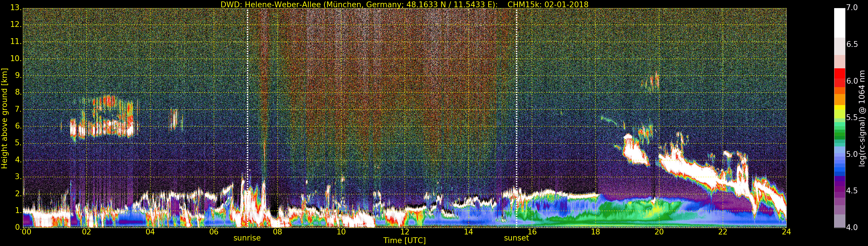The width and height of the screenshot is (868, 246).
Task: Select the '20' time axis tick
Action: coord(659,232)
